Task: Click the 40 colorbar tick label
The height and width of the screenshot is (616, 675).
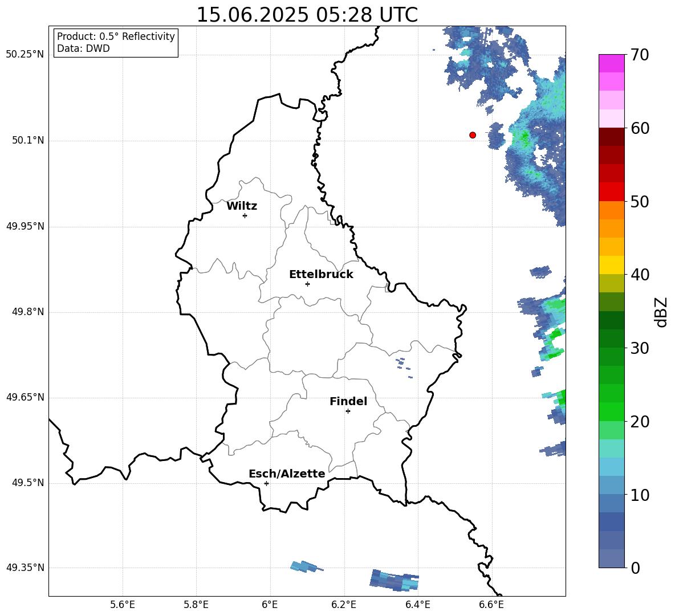Action: [x=640, y=275]
